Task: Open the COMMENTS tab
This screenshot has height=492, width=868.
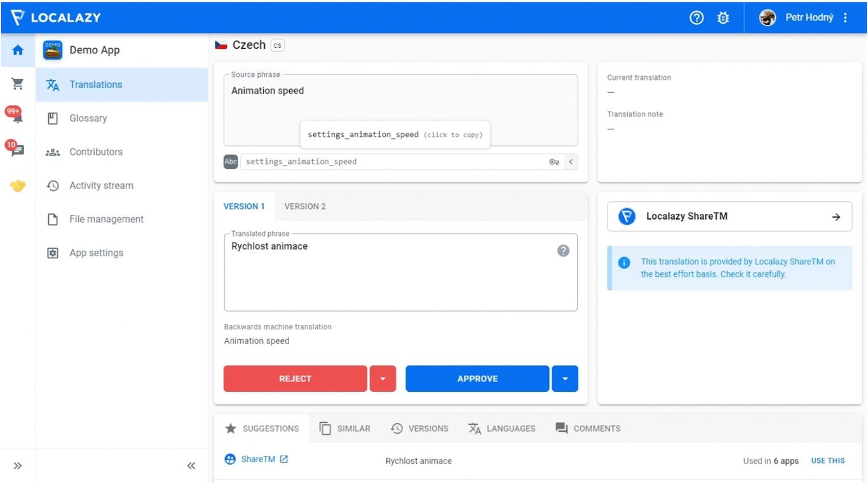Action: pos(587,429)
